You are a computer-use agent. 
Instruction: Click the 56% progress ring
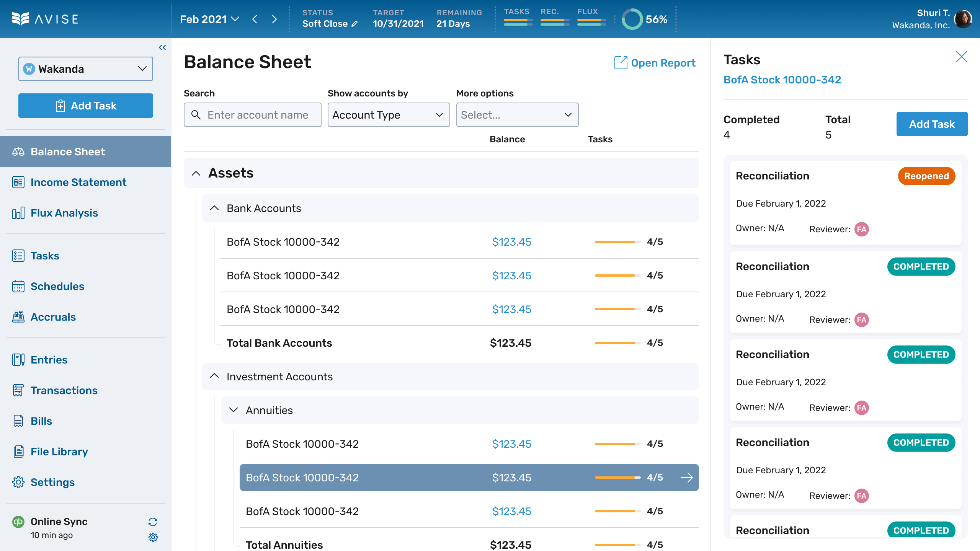(632, 19)
